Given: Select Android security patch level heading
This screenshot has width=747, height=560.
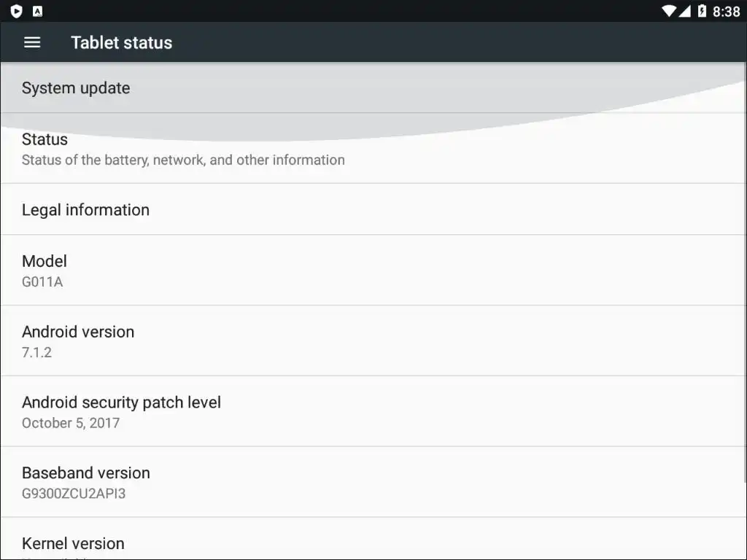Looking at the screenshot, I should coord(121,402).
